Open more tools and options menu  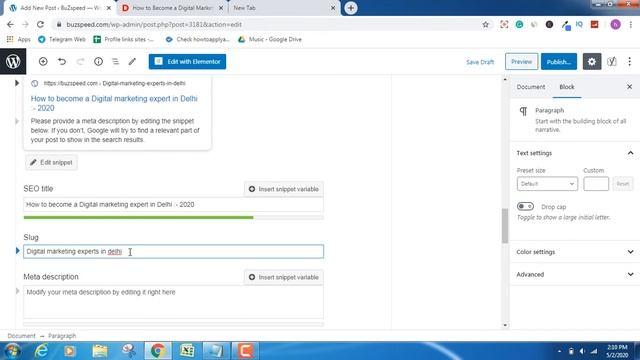(629, 62)
